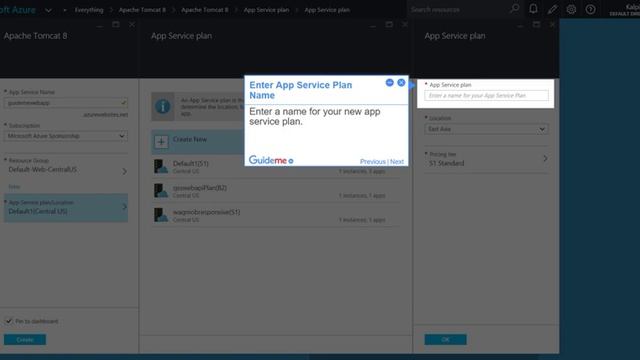Go to Everything breadcrumb
The width and height of the screenshot is (640, 360).
coord(89,10)
